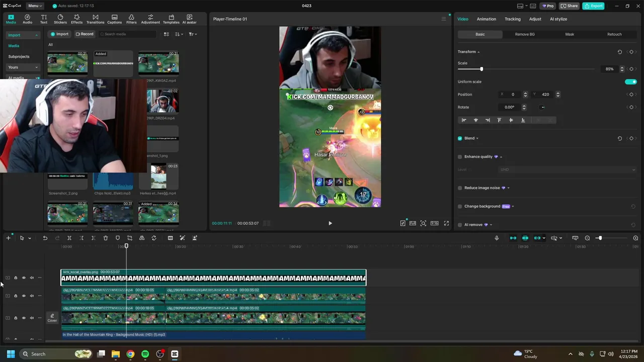Select the Remove BG sub-tab
Viewport: 644px width, 362px height.
point(525,34)
